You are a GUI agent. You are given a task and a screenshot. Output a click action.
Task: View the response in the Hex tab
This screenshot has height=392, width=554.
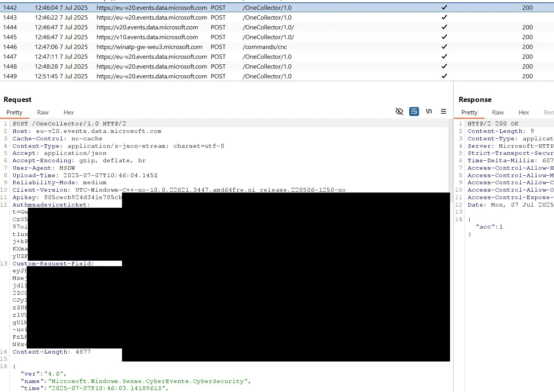[524, 113]
